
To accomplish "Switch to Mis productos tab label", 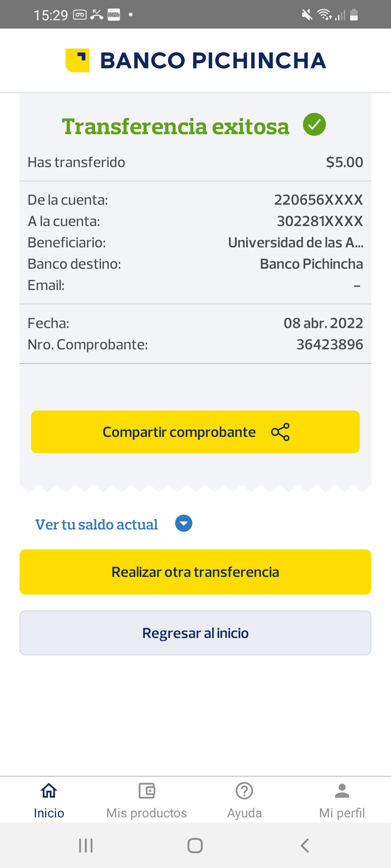I will point(147,813).
